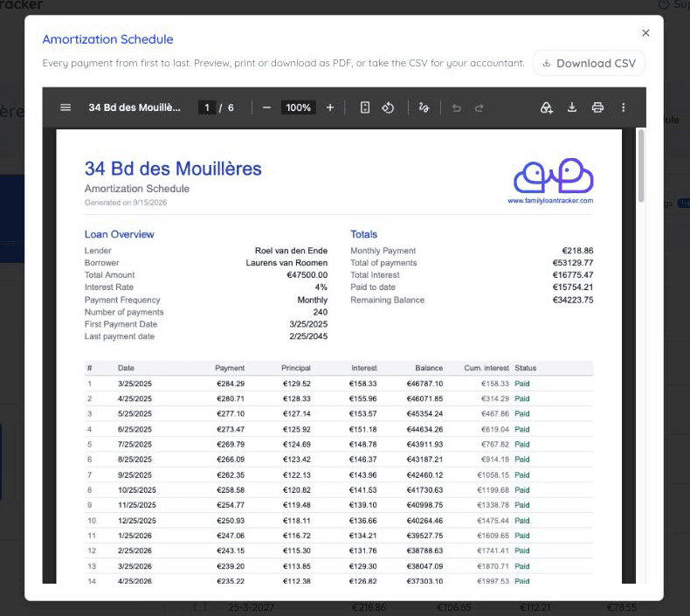The width and height of the screenshot is (690, 616).
Task: Rotate the PDF counterclockwise
Action: (x=388, y=107)
